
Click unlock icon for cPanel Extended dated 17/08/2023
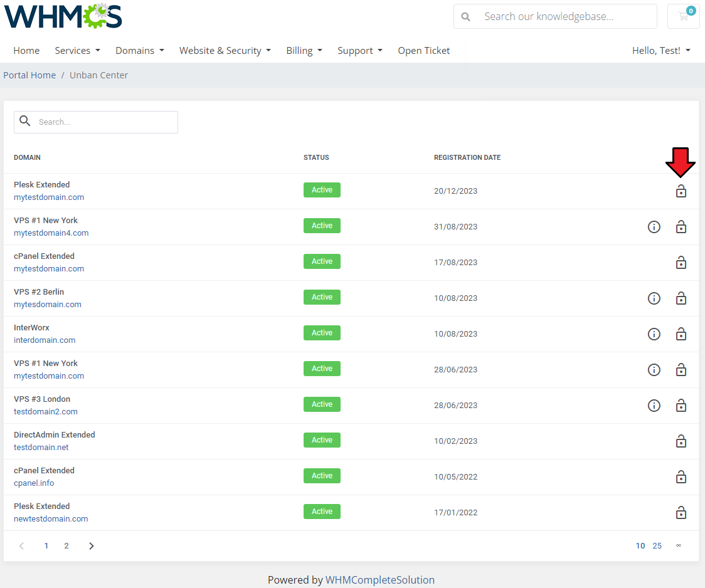[x=681, y=262]
